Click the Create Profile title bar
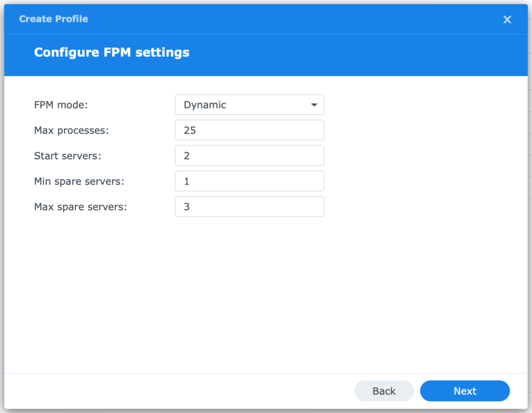This screenshot has width=532, height=413. coord(54,19)
